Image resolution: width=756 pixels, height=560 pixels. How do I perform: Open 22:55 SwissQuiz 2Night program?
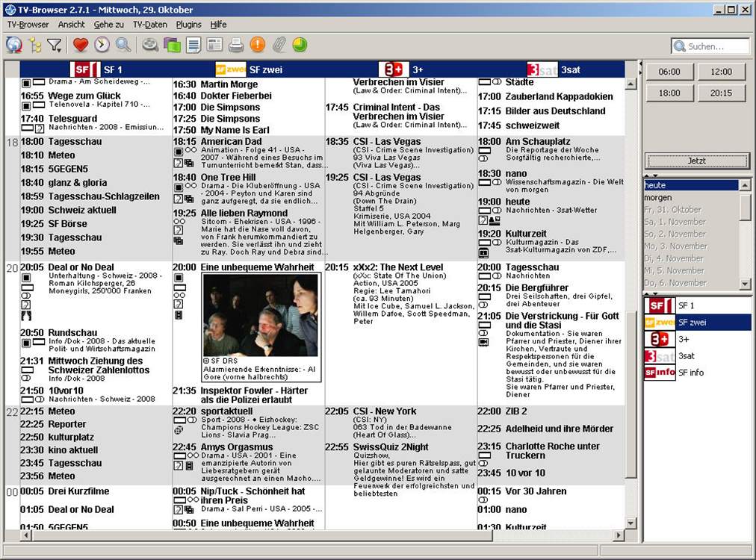point(400,470)
